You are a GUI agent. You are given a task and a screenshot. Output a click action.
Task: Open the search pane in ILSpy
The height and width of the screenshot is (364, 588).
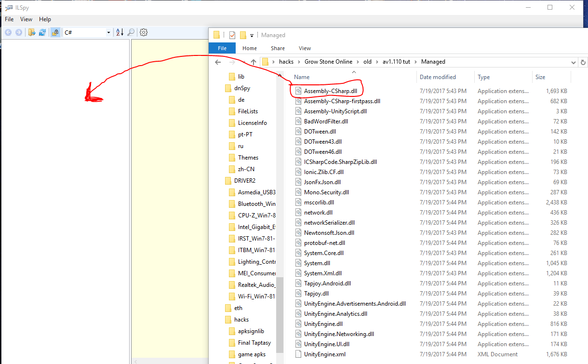pos(130,32)
